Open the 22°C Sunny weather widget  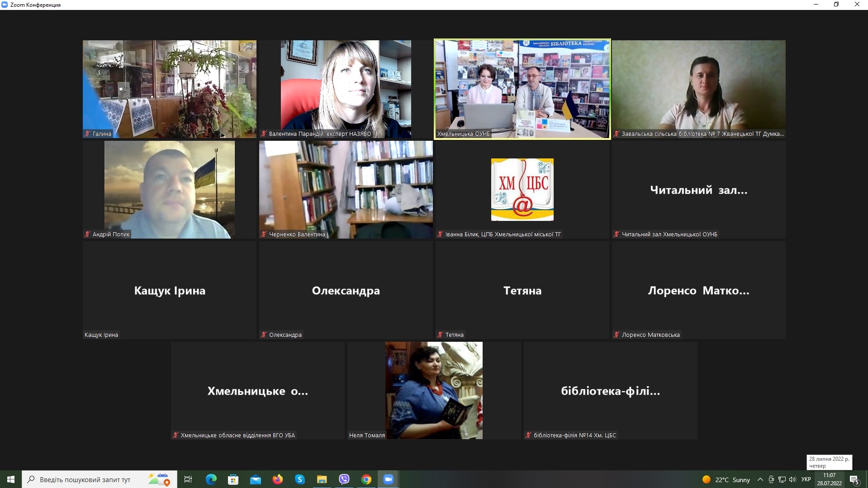pyautogui.click(x=726, y=479)
